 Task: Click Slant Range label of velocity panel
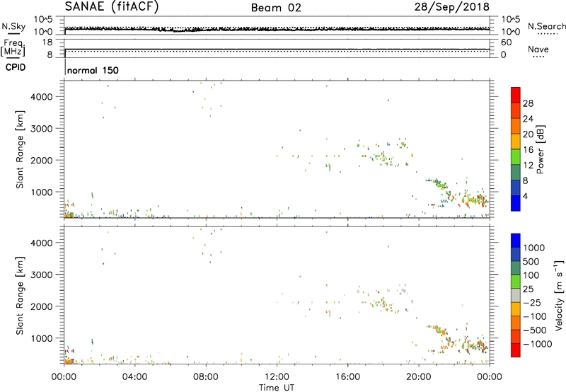pyautogui.click(x=20, y=296)
